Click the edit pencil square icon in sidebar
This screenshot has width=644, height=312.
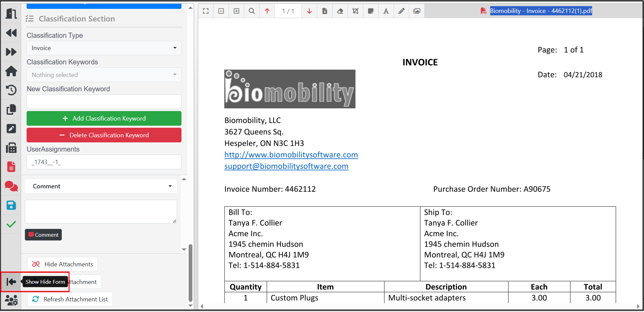(11, 128)
